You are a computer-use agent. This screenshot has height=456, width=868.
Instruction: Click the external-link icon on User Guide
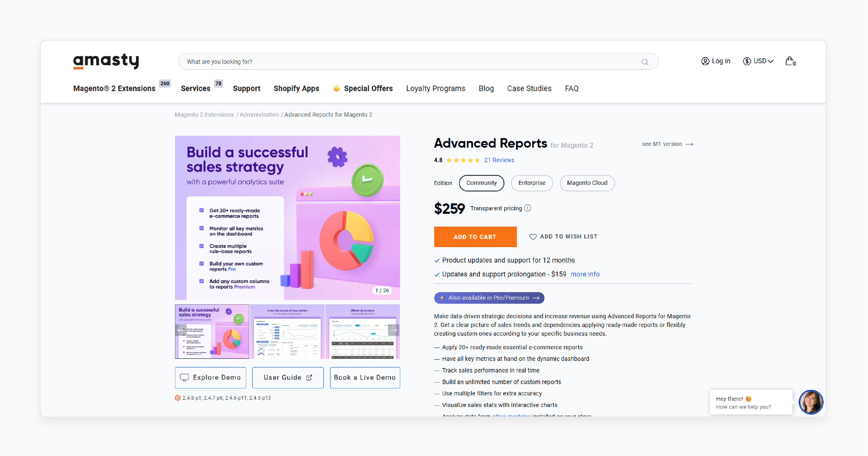point(309,377)
